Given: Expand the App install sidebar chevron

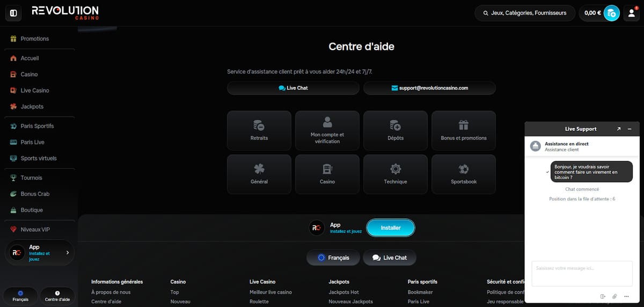Looking at the screenshot, I should pyautogui.click(x=67, y=252).
